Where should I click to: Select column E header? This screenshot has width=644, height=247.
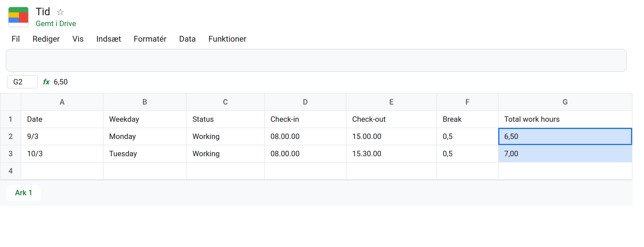pyautogui.click(x=392, y=102)
